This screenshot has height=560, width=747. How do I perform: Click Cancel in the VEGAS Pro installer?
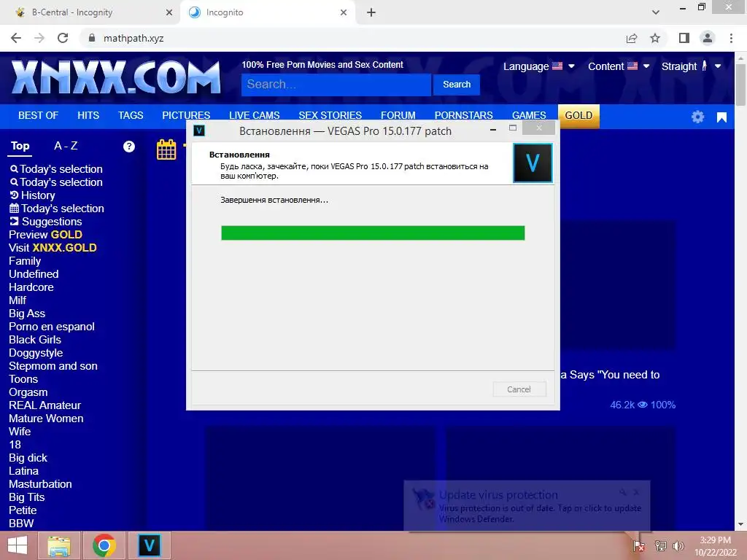(519, 389)
